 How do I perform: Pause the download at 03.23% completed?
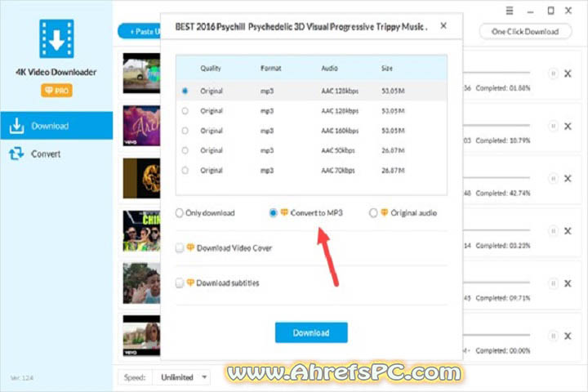(x=553, y=230)
